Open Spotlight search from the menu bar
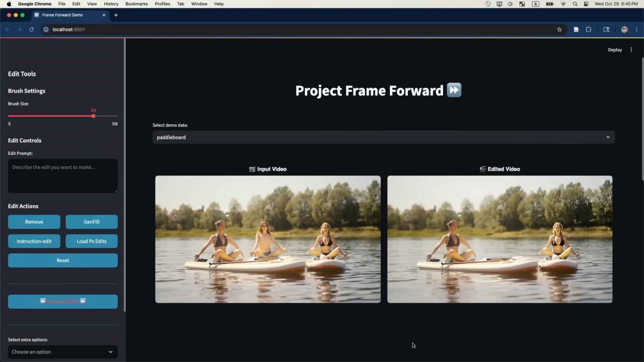The image size is (644, 362). (x=574, y=4)
